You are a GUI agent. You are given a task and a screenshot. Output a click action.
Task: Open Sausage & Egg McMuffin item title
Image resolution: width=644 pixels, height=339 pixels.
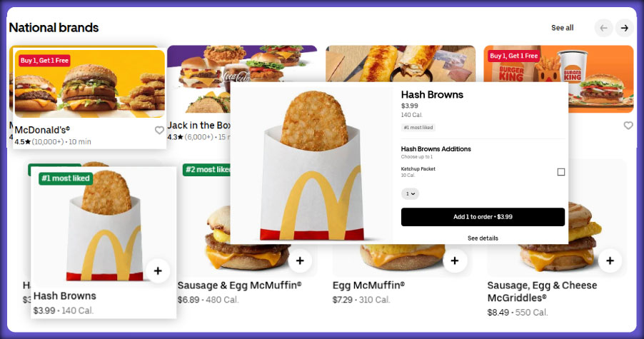click(239, 285)
